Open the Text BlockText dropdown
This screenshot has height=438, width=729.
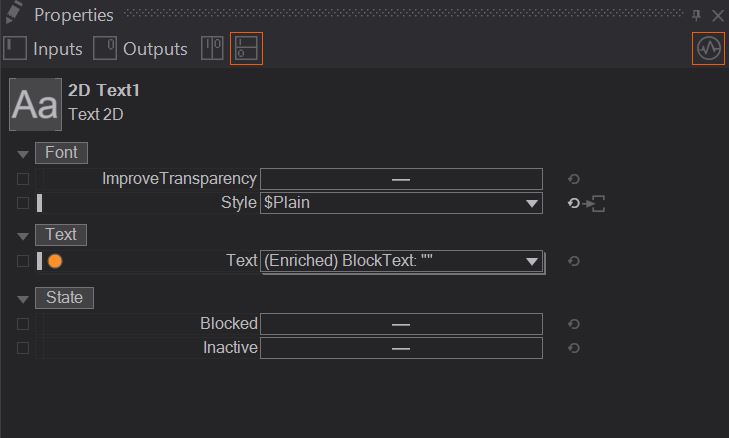click(532, 261)
